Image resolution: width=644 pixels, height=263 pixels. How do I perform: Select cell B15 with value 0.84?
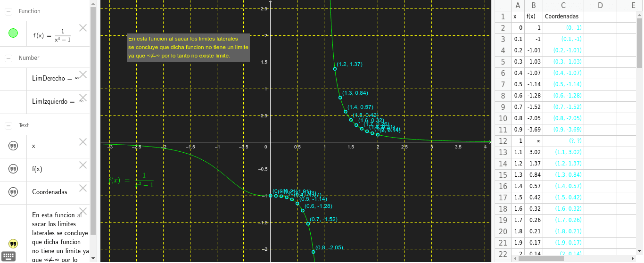click(x=534, y=175)
